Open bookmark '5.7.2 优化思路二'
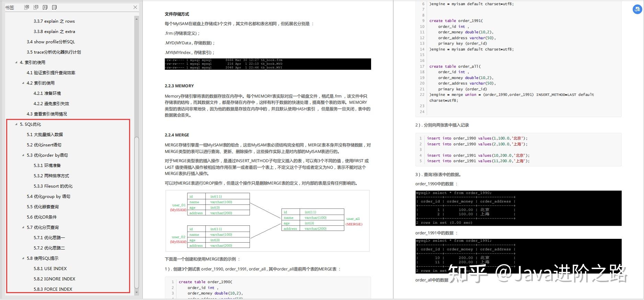Image resolution: width=644 pixels, height=300 pixels. 49,248
